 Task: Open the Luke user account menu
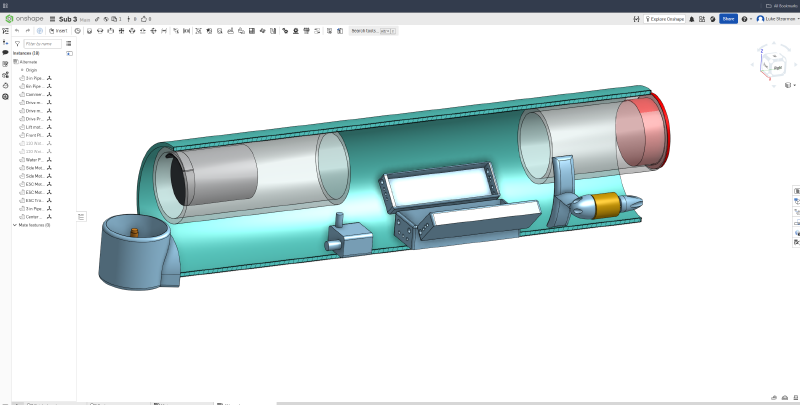coord(777,19)
